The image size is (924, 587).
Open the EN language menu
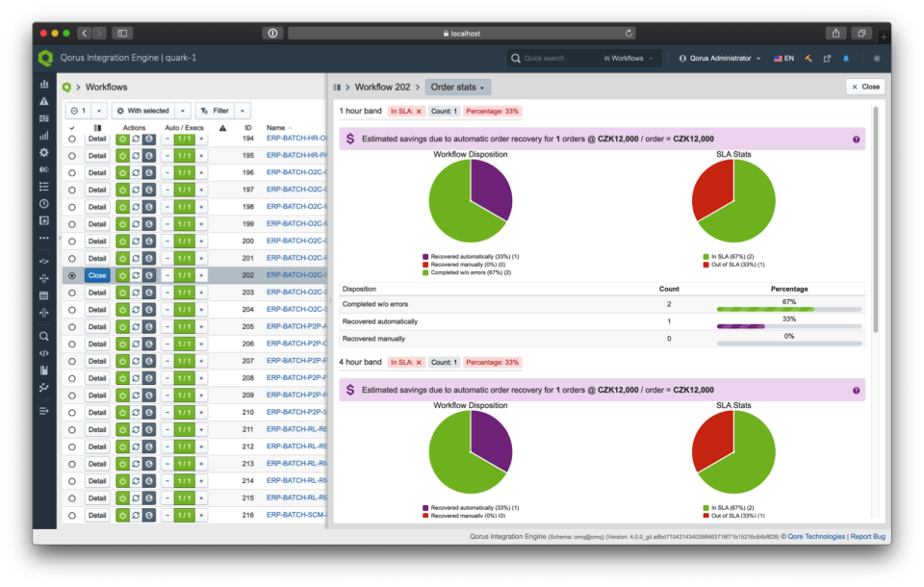click(x=783, y=58)
